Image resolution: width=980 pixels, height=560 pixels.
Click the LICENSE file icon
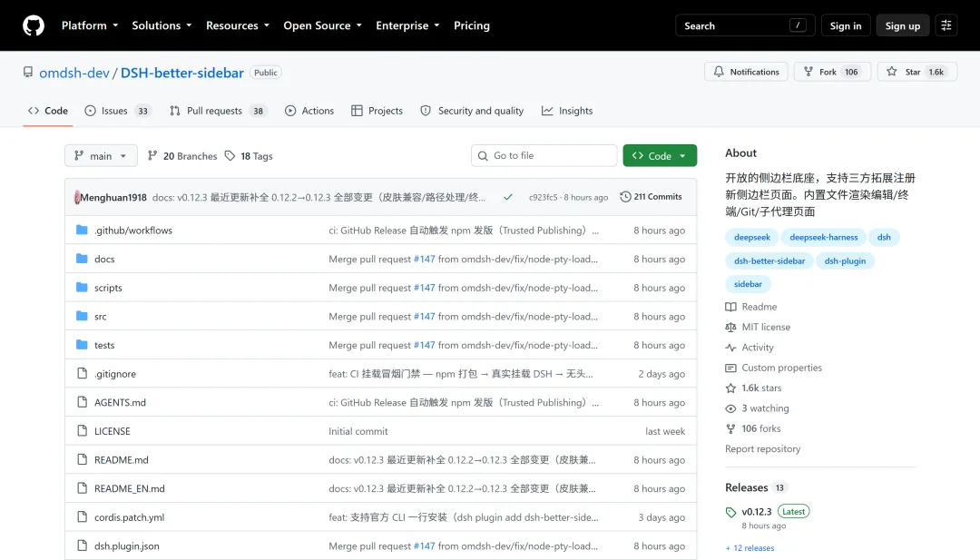coord(82,431)
